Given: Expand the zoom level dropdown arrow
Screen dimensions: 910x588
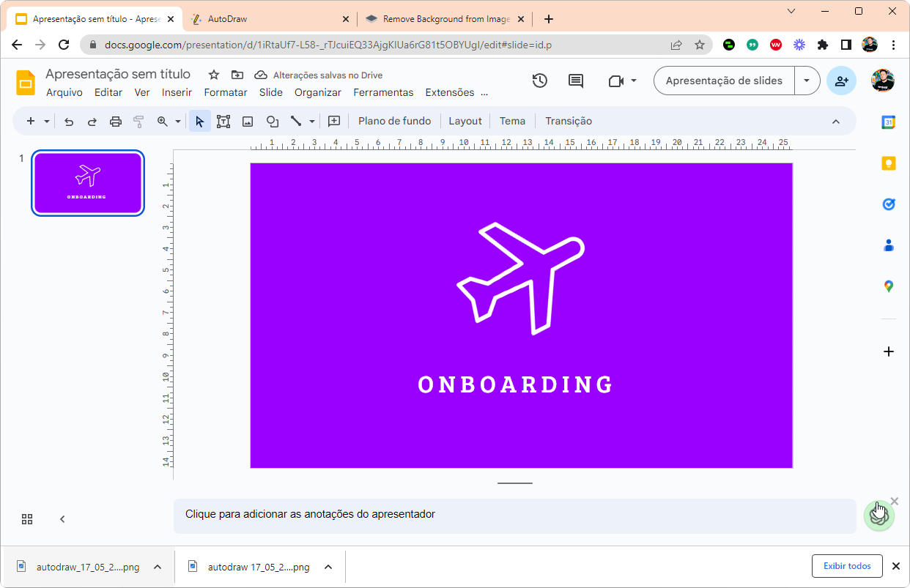Looking at the screenshot, I should (178, 122).
